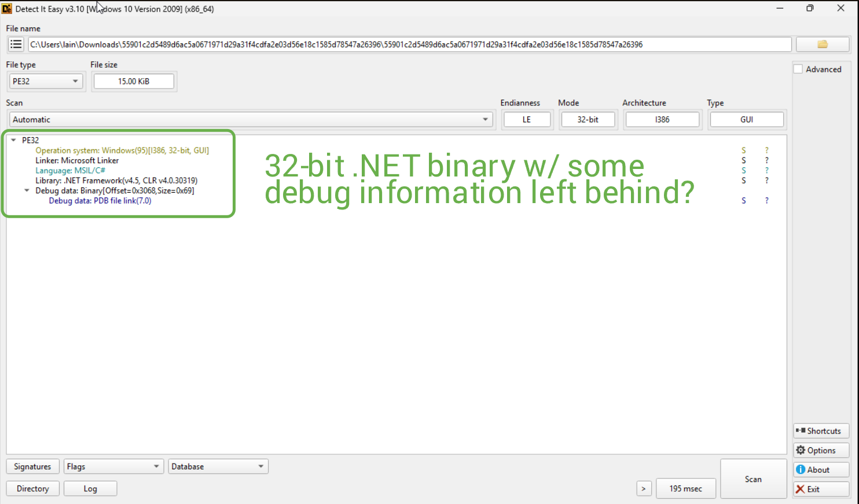Open the File type PE32 dropdown

(46, 82)
